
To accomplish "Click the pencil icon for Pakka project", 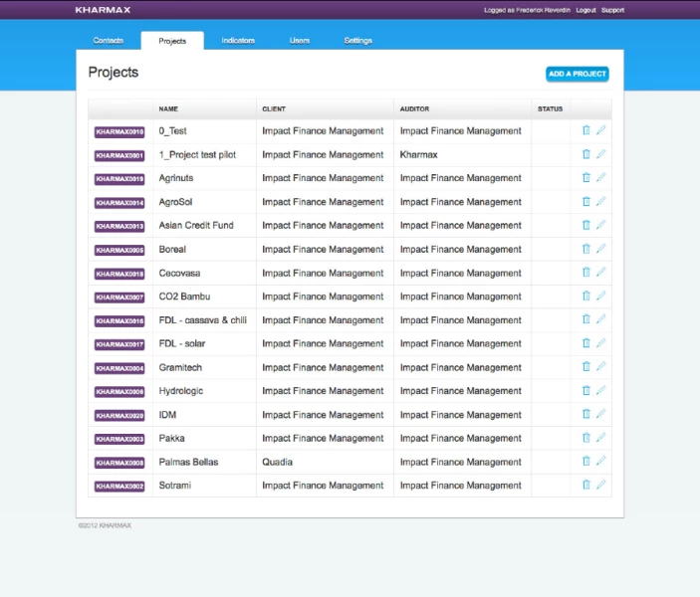I will [x=600, y=438].
